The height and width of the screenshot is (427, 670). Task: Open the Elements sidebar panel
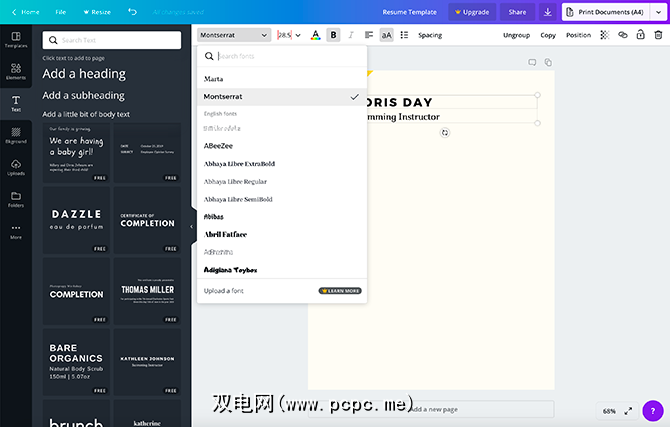point(16,71)
